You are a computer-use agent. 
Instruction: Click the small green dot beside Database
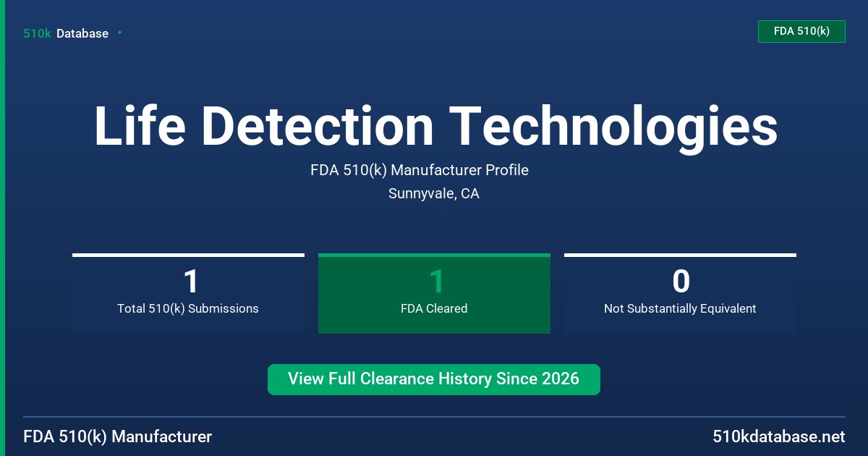tap(119, 33)
